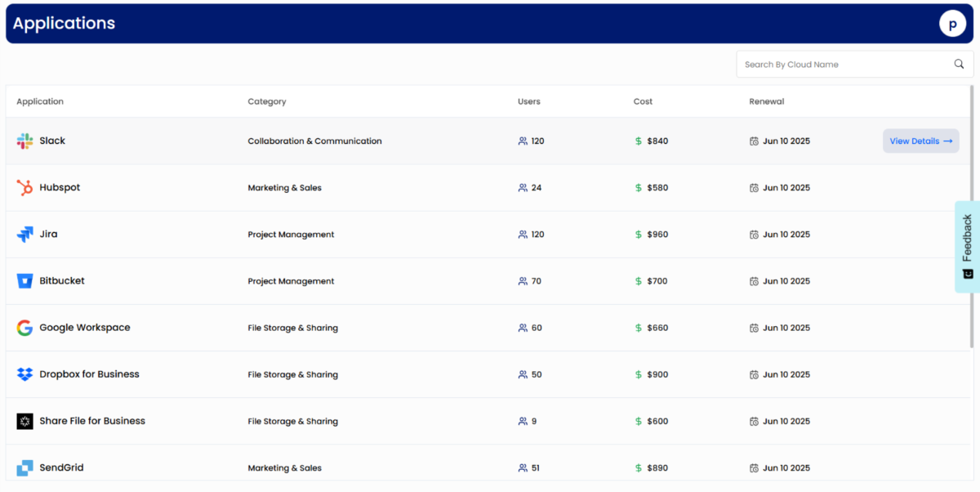Click the users icon in Google Workspace row

(x=523, y=328)
